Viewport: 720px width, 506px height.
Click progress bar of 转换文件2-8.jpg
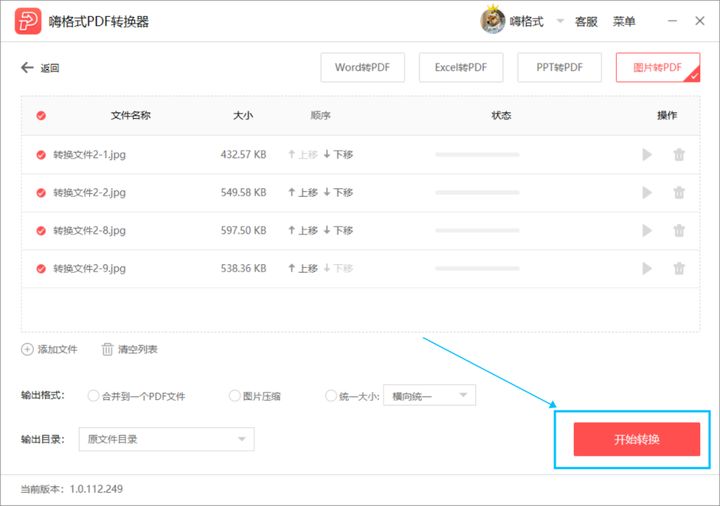(x=478, y=231)
